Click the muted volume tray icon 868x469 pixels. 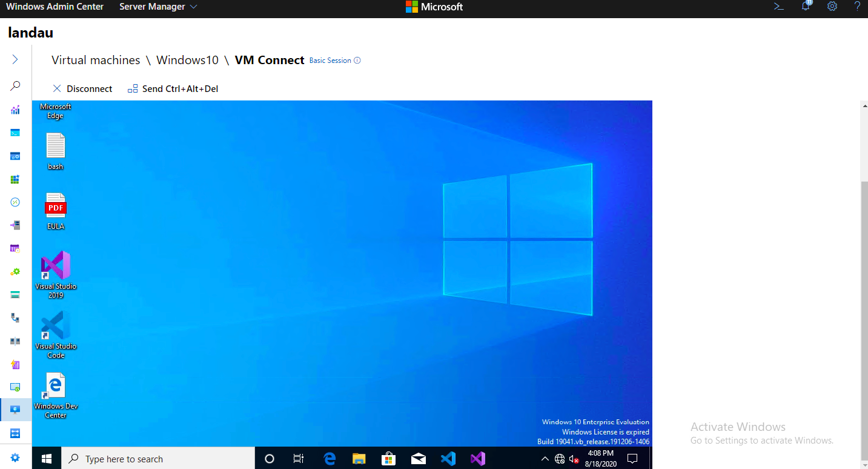pyautogui.click(x=574, y=459)
